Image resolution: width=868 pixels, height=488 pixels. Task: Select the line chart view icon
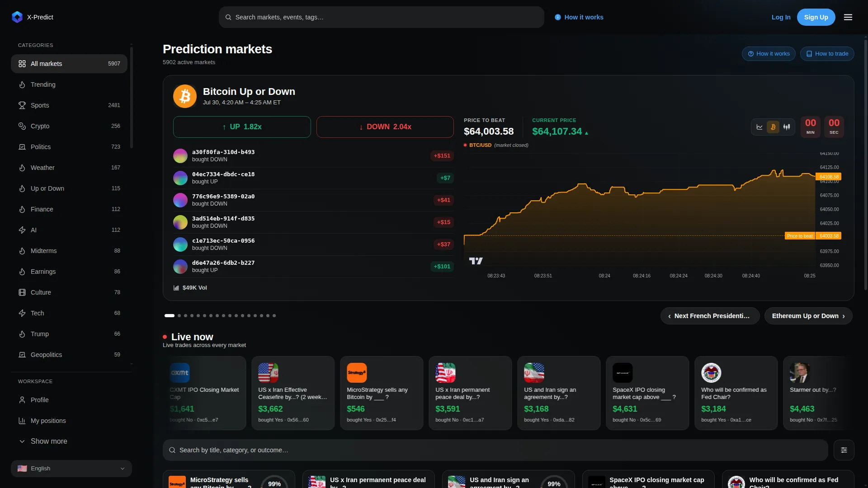pyautogui.click(x=759, y=127)
